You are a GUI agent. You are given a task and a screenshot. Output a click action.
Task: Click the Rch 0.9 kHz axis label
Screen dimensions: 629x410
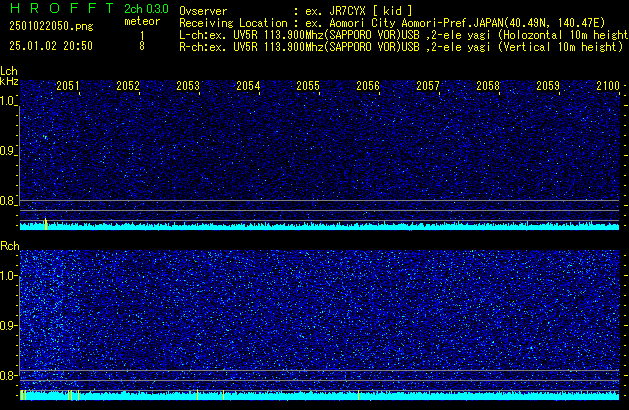point(8,325)
